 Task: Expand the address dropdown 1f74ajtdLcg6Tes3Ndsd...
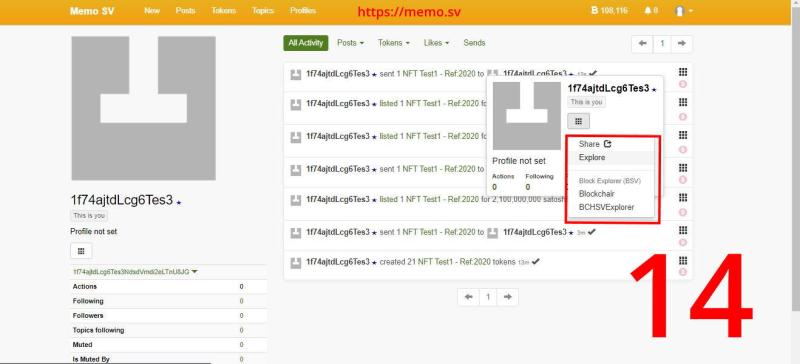(x=135, y=272)
